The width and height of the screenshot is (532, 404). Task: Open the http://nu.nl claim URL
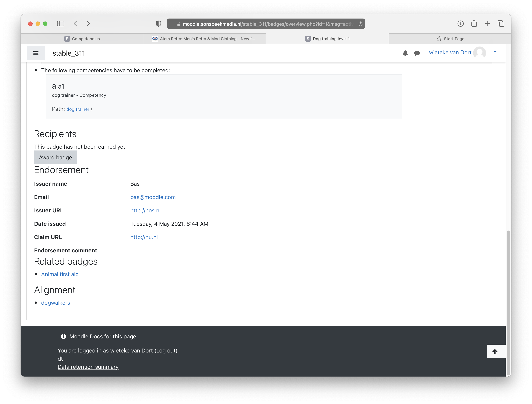coord(144,237)
